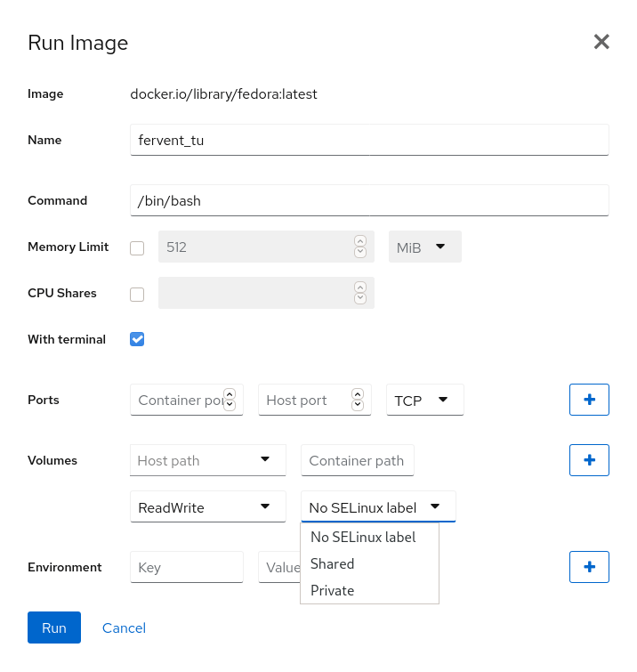Choose the Private SELinux option
The image size is (637, 672).
(369, 591)
